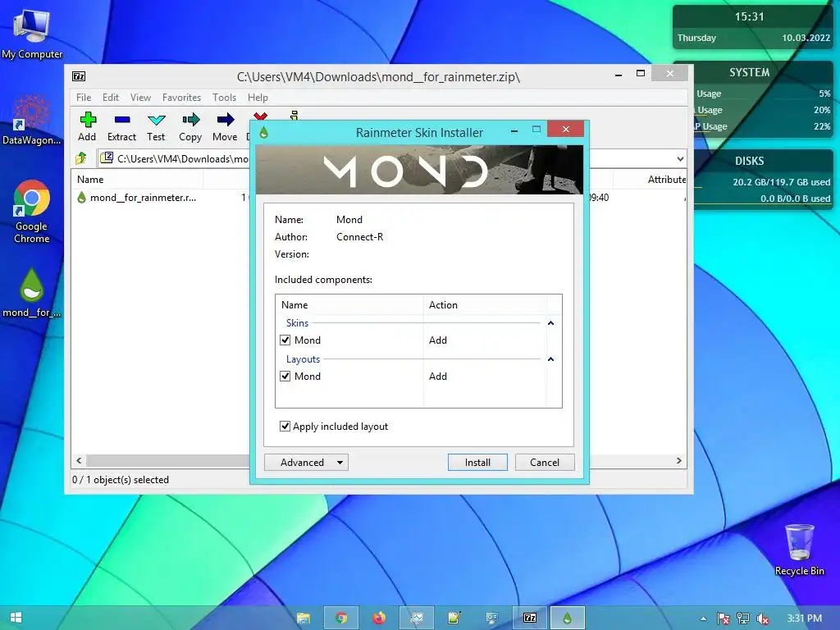This screenshot has height=630, width=840.
Task: Click the MOND banner image in installer
Action: [419, 170]
